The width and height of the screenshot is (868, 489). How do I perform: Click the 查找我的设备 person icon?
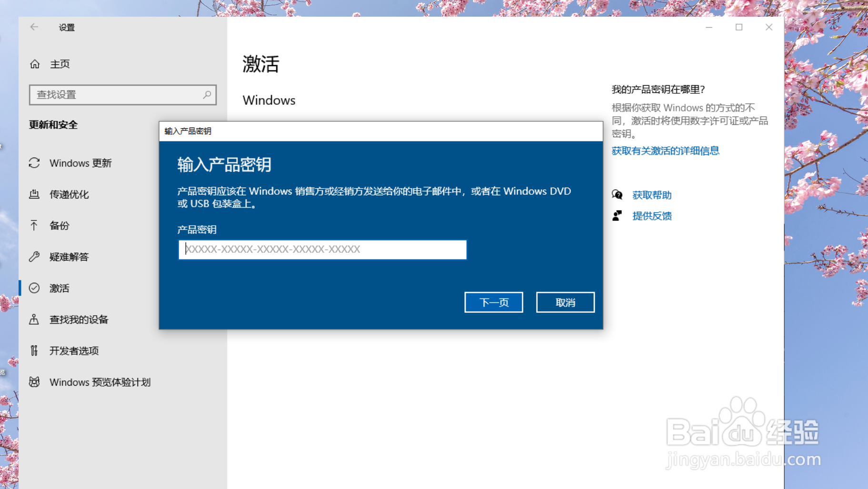click(x=34, y=319)
